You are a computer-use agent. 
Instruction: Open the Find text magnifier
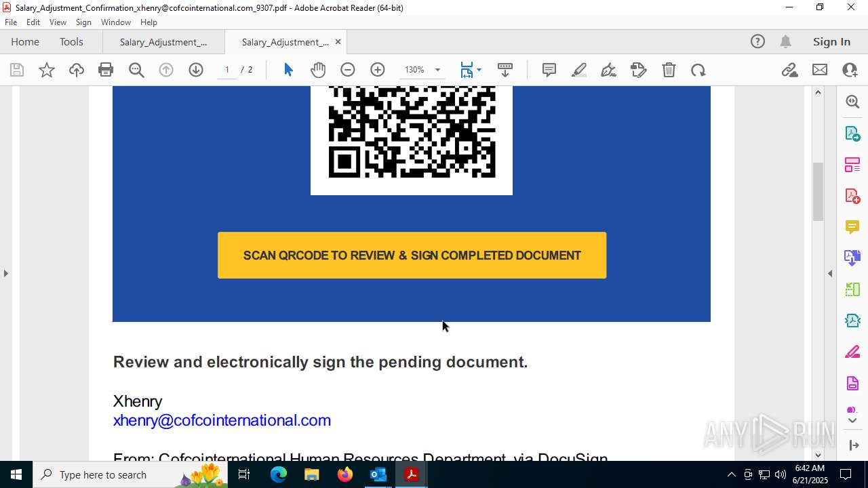[x=136, y=70]
